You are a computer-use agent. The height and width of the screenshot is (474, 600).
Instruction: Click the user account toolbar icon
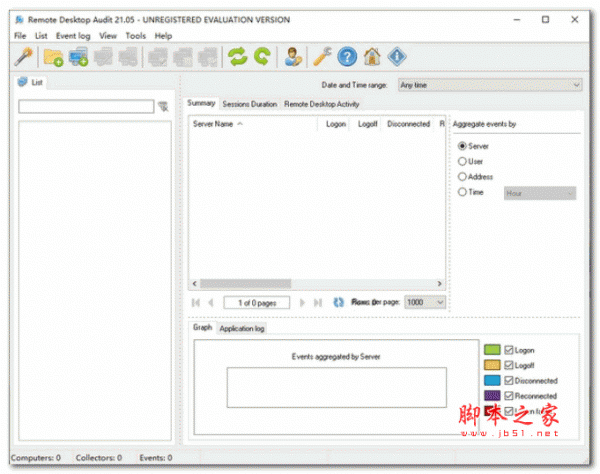tap(293, 57)
